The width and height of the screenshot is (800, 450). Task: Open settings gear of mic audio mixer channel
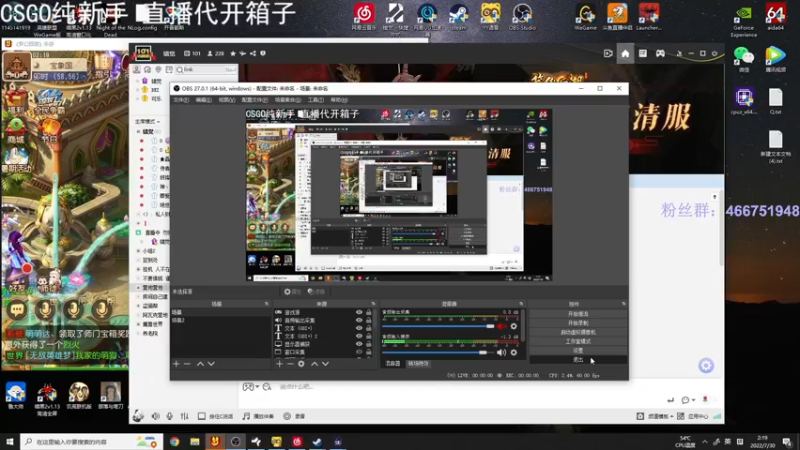pos(514,352)
